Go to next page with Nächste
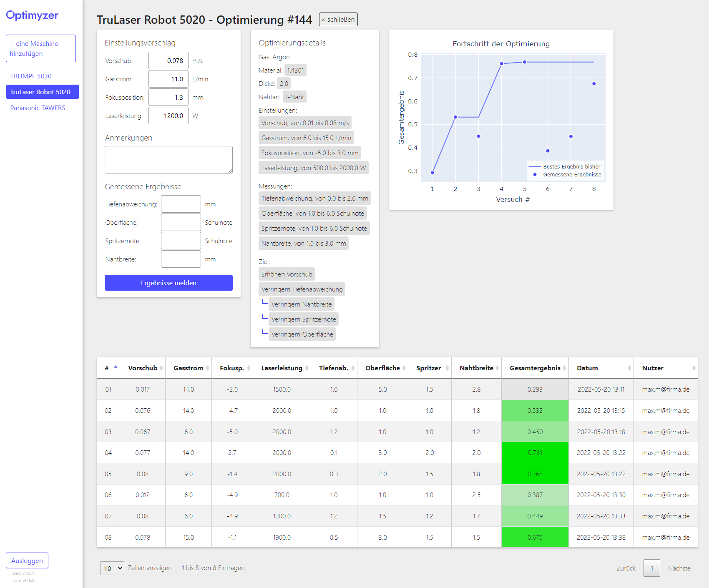 pyautogui.click(x=679, y=568)
